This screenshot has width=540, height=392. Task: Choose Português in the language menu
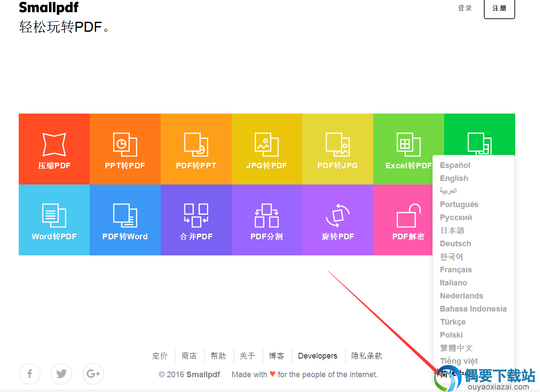459,204
